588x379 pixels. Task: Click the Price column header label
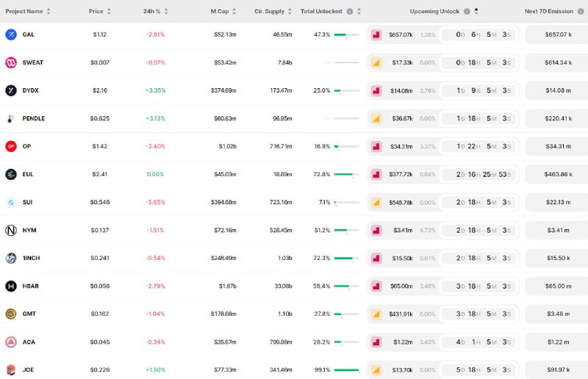coord(96,11)
